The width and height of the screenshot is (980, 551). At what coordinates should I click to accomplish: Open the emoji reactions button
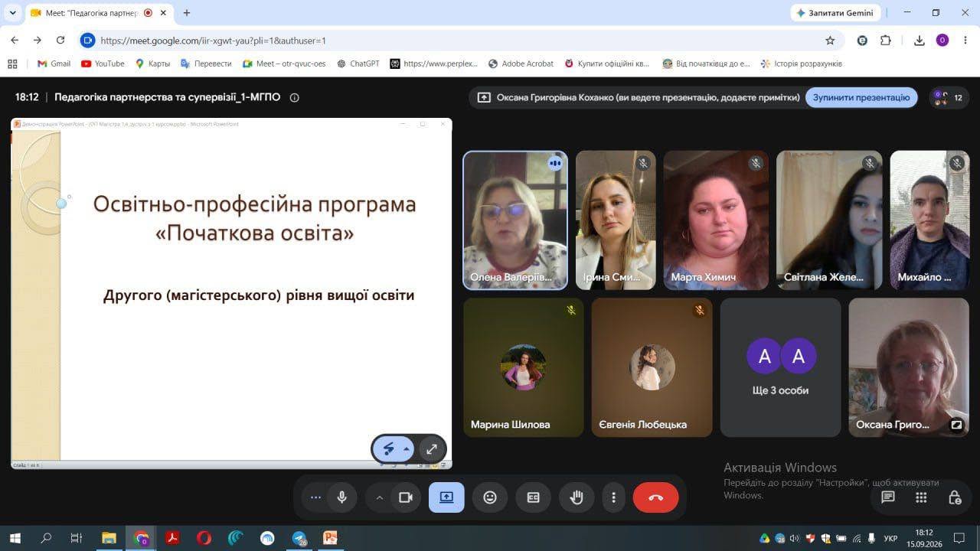coord(490,497)
